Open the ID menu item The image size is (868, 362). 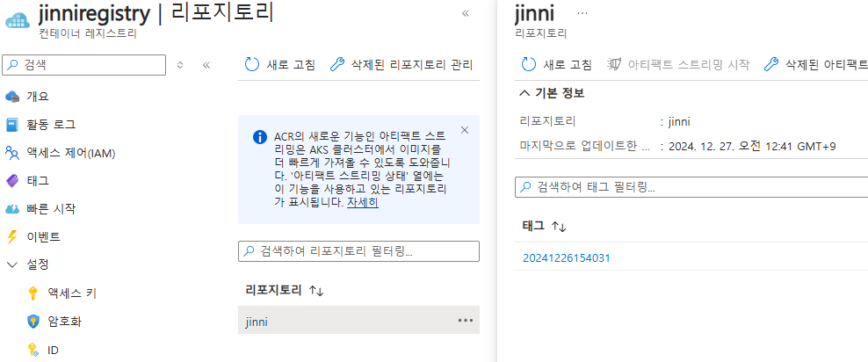click(54, 350)
